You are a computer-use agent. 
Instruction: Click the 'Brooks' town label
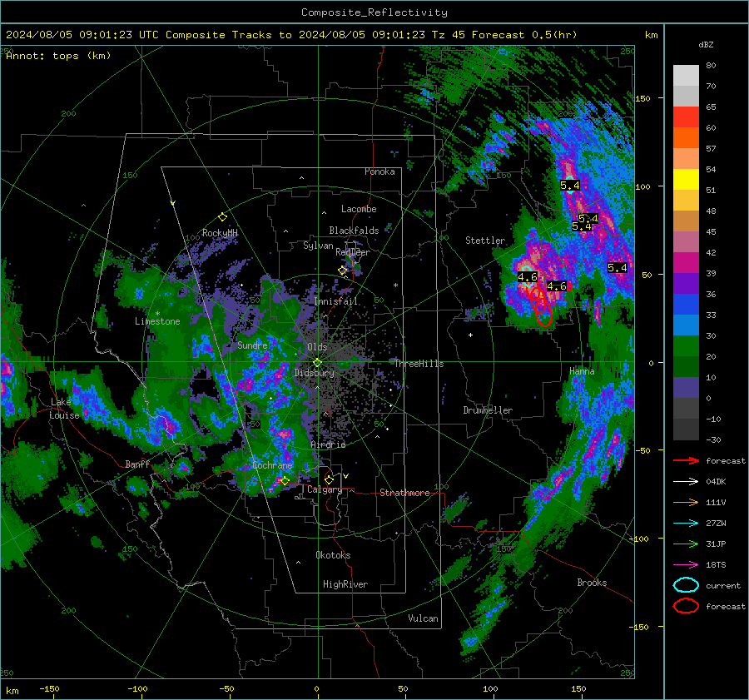tap(592, 583)
